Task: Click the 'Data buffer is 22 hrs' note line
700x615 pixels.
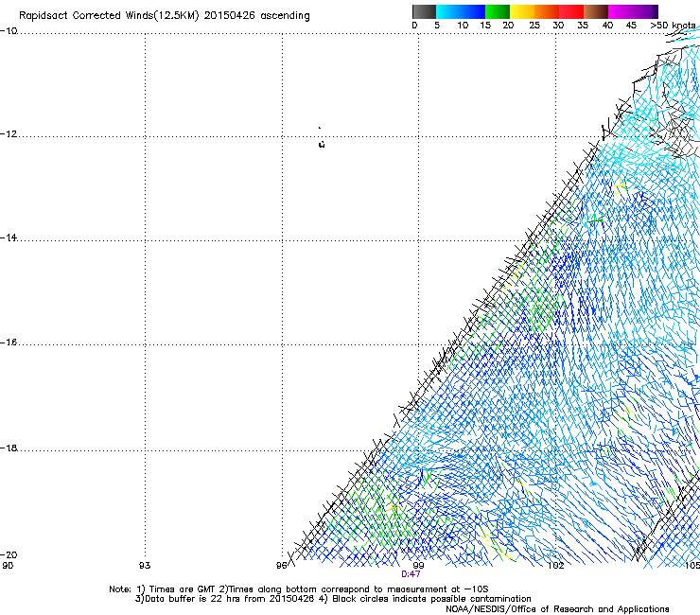Action: tap(333, 599)
